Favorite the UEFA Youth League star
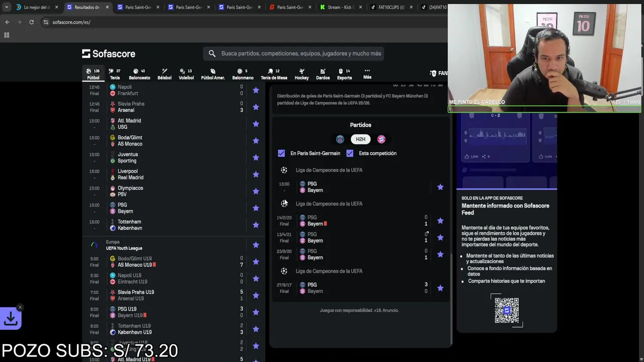 coord(256,245)
